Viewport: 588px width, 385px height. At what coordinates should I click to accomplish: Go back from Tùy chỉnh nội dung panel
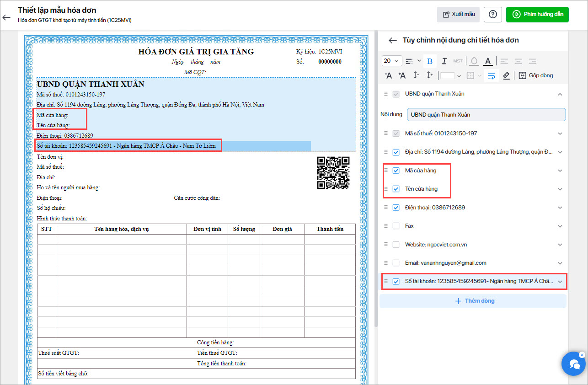click(x=392, y=40)
